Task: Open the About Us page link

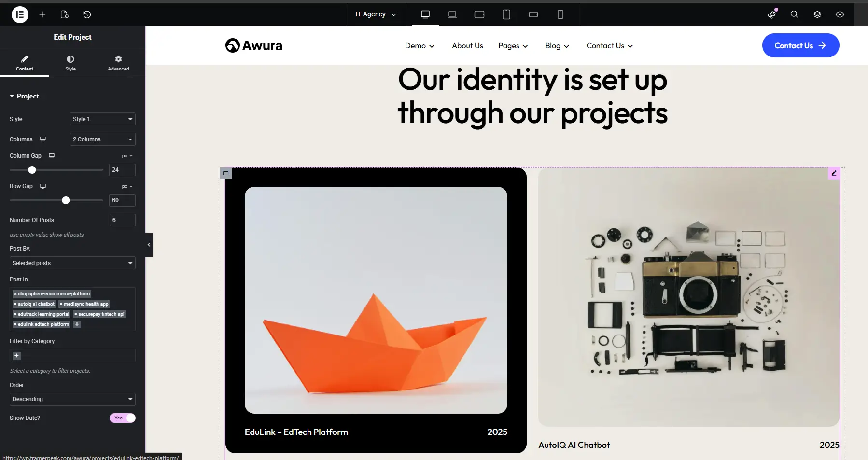Action: coord(467,46)
